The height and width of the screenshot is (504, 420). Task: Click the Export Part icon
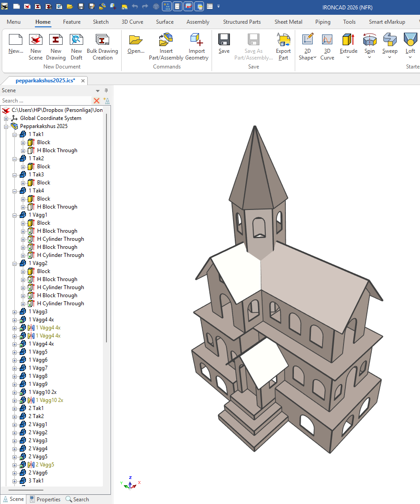coord(283,40)
